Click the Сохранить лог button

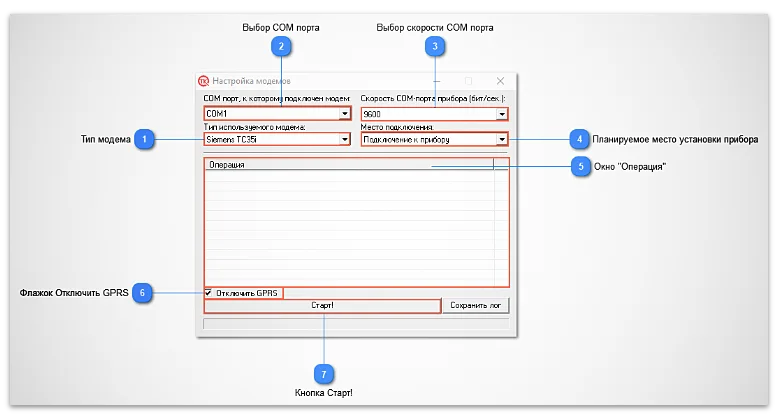(x=478, y=306)
